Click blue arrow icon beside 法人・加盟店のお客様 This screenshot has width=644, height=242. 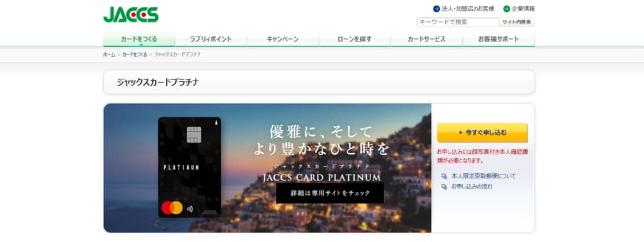coord(436,9)
